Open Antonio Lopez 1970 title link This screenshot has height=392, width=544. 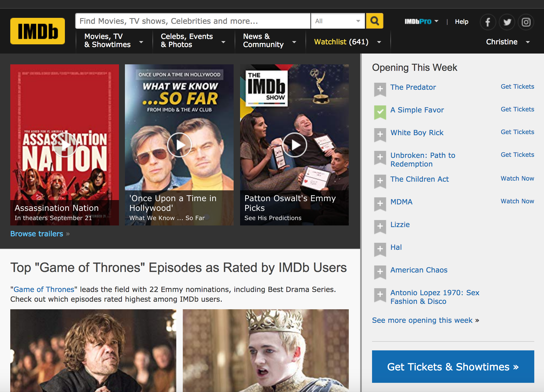pos(435,297)
